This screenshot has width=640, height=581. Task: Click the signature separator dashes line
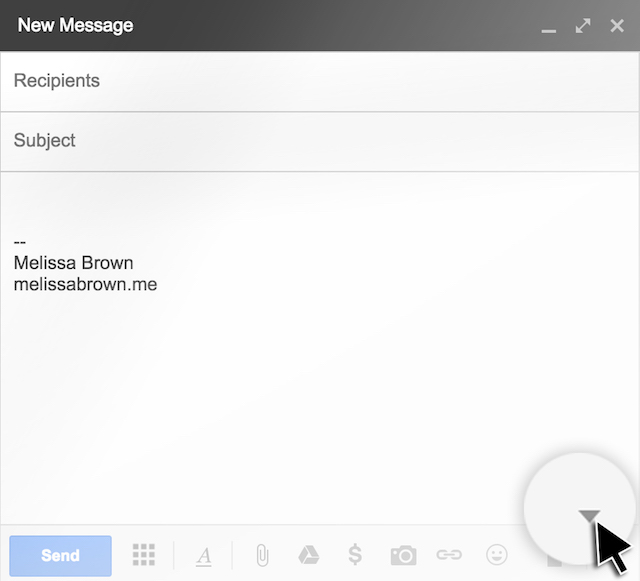click(20, 242)
